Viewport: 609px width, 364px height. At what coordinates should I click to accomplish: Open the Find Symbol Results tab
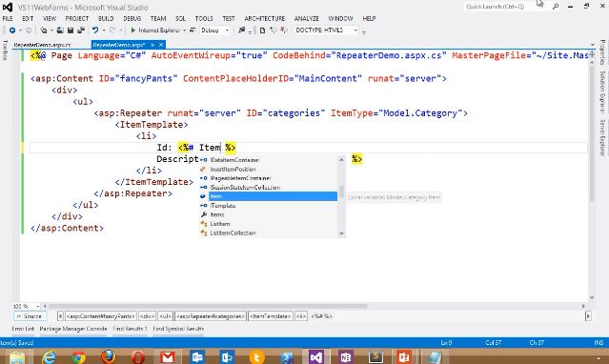[178, 329]
